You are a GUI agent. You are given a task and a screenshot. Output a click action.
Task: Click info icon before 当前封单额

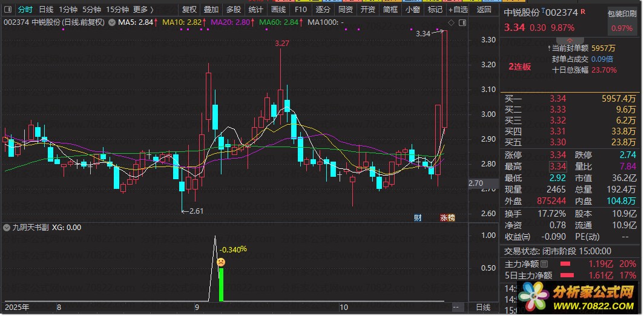tap(549, 48)
